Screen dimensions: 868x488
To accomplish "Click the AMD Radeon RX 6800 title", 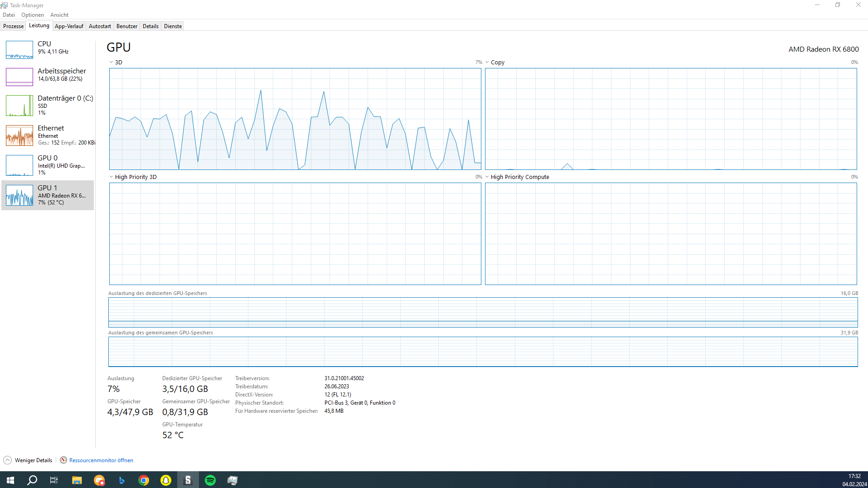I will pos(823,49).
